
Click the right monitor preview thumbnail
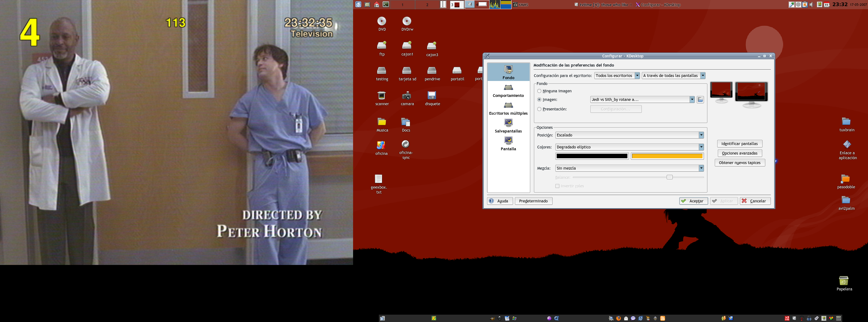pos(751,95)
